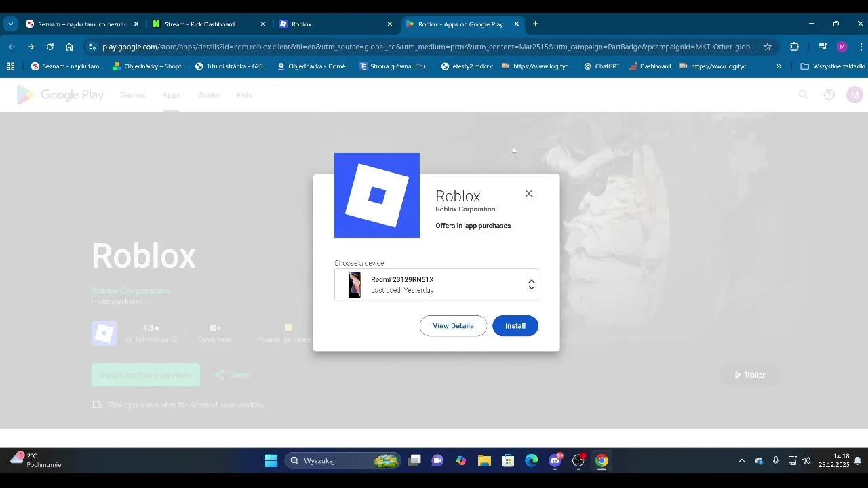The height and width of the screenshot is (488, 868).
Task: Open the Strona główna bookmark
Action: (395, 66)
